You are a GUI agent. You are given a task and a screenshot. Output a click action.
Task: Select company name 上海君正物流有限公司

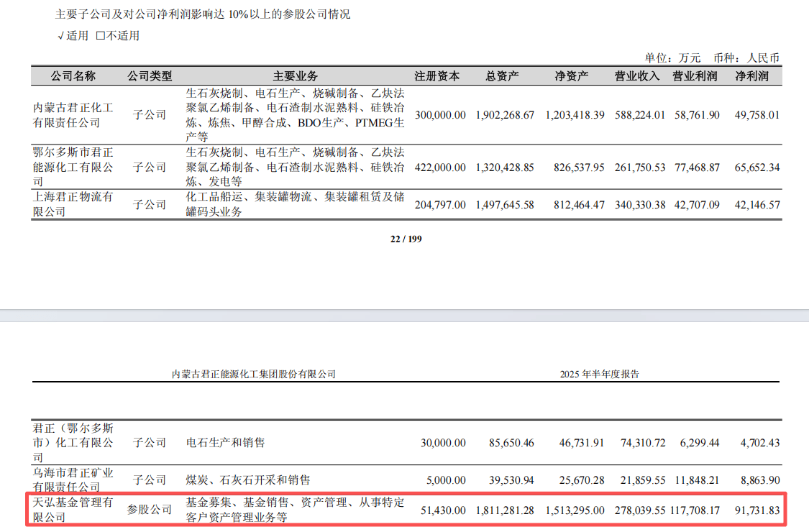pos(73,204)
